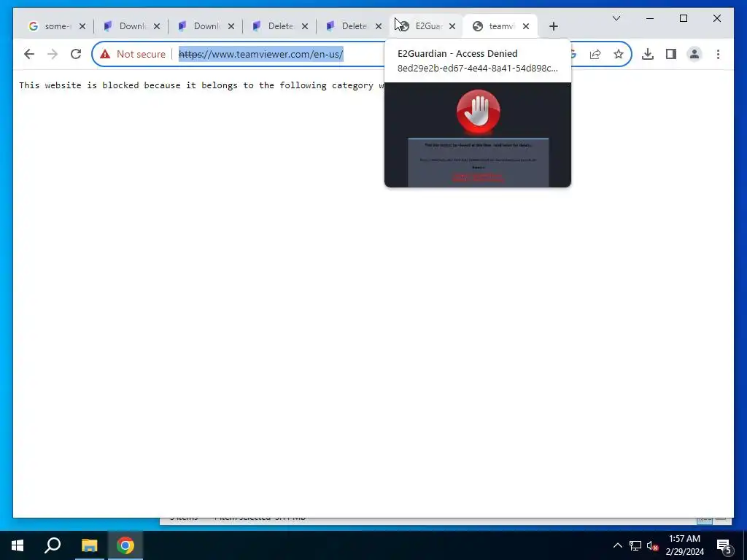
Task: Close the Google 'some-' tab
Action: point(82,26)
